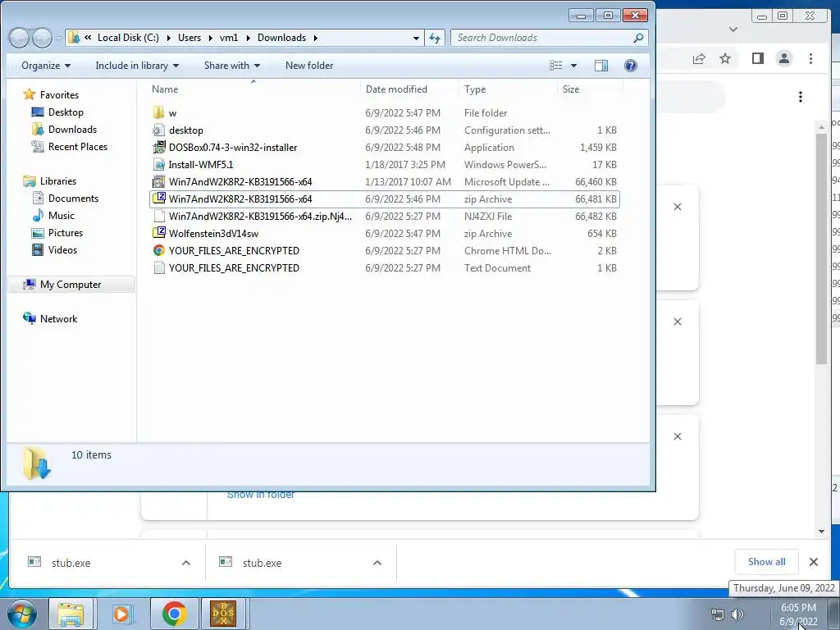Open Windows Media Player from the taskbar
This screenshot has height=630, width=840.
coord(122,614)
